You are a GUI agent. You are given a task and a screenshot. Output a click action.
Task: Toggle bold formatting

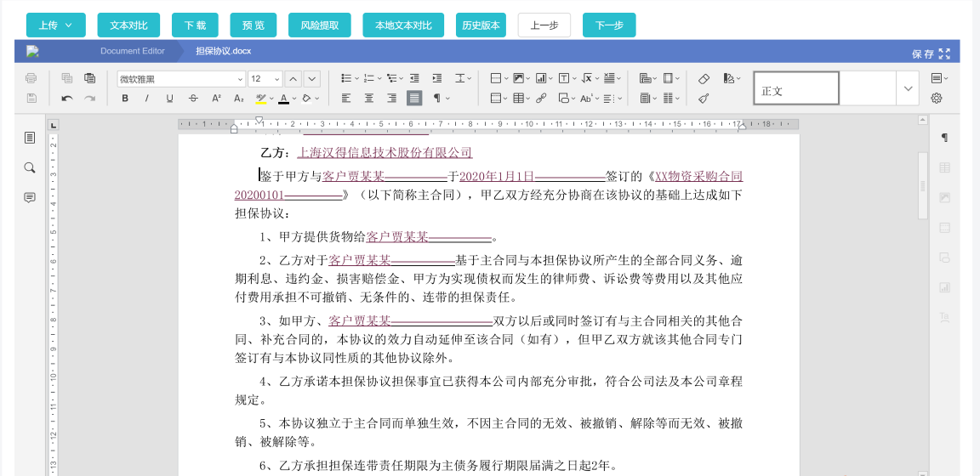coord(125,99)
